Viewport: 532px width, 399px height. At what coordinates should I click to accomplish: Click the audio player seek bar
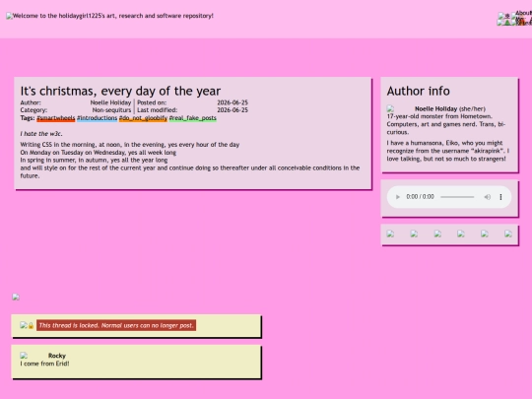point(457,197)
